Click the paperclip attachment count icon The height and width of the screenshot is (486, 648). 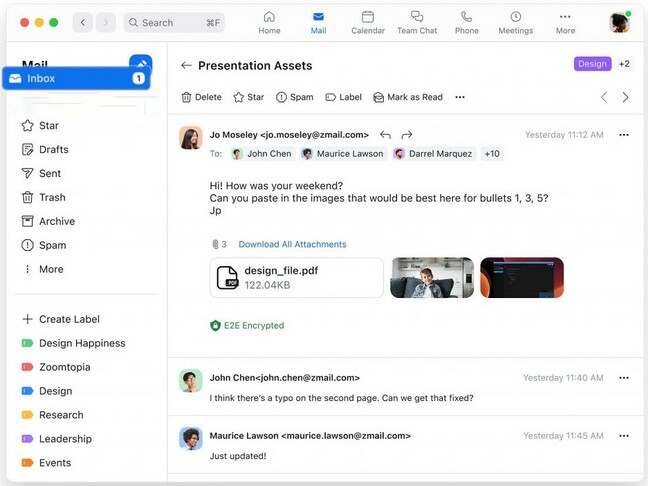pos(215,245)
